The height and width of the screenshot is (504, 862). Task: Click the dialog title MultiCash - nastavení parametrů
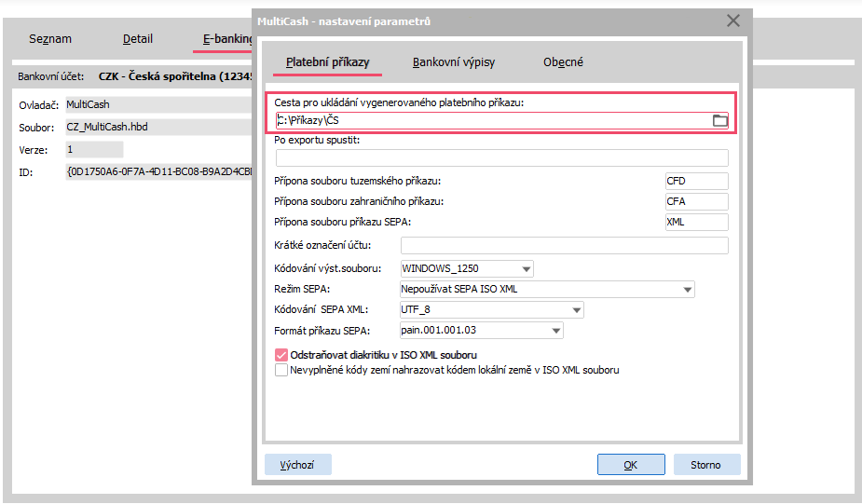coord(344,21)
